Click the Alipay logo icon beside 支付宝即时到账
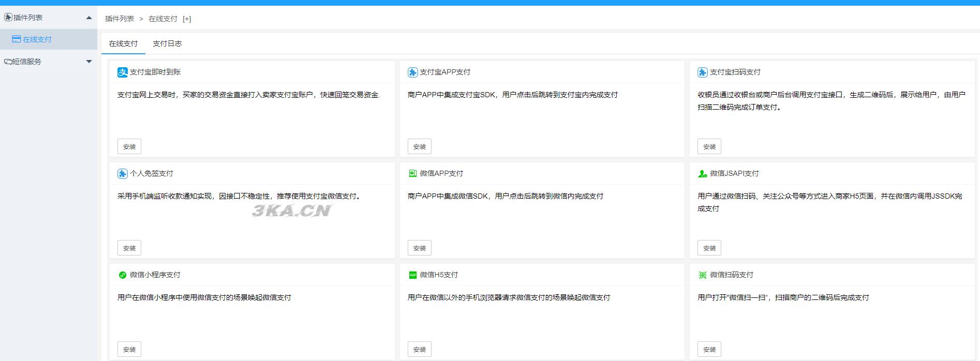This screenshot has height=361, width=980. tap(122, 72)
